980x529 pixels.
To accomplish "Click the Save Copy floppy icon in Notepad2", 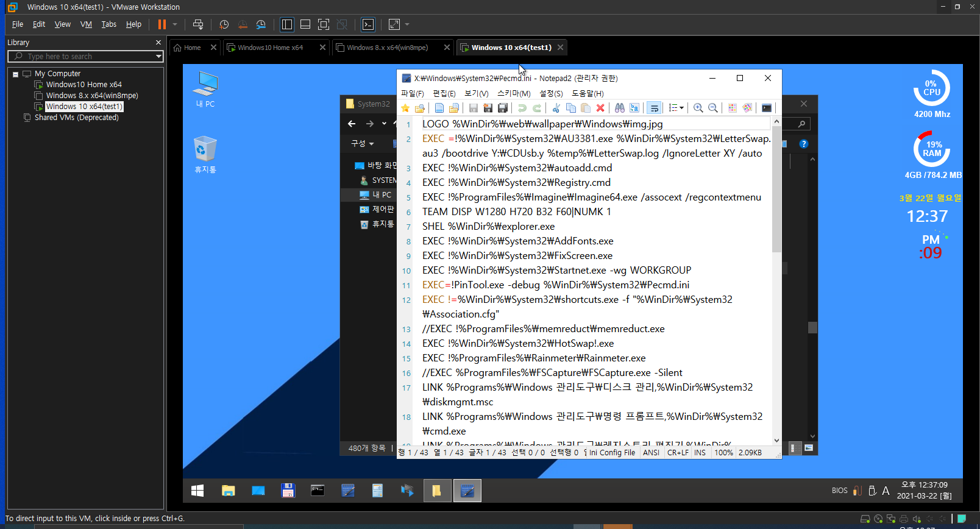I will [x=503, y=108].
